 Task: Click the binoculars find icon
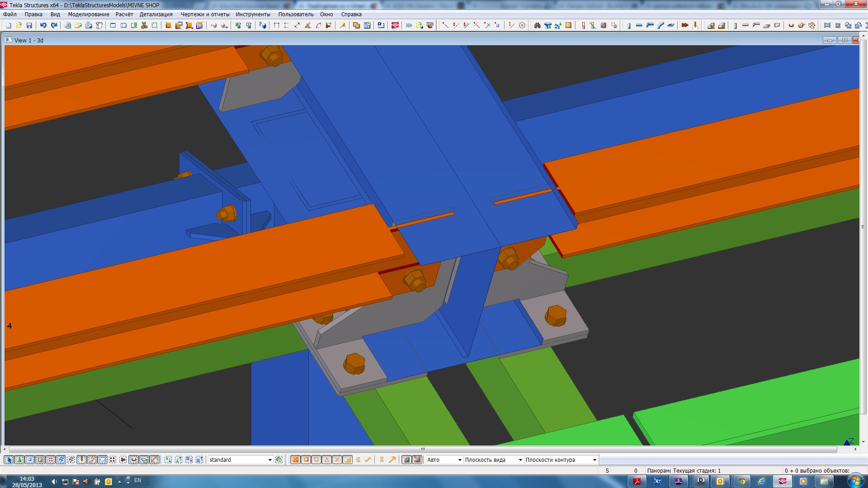[x=537, y=25]
